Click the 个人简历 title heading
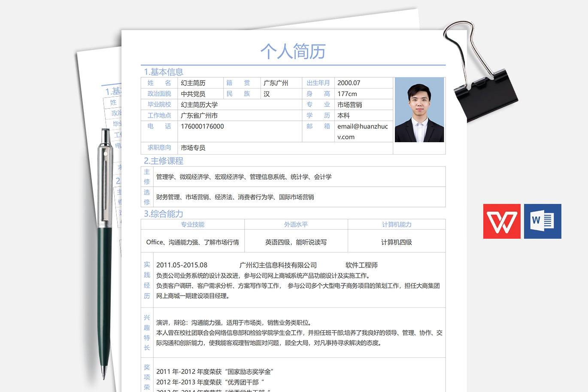The image size is (588, 392). tap(293, 52)
